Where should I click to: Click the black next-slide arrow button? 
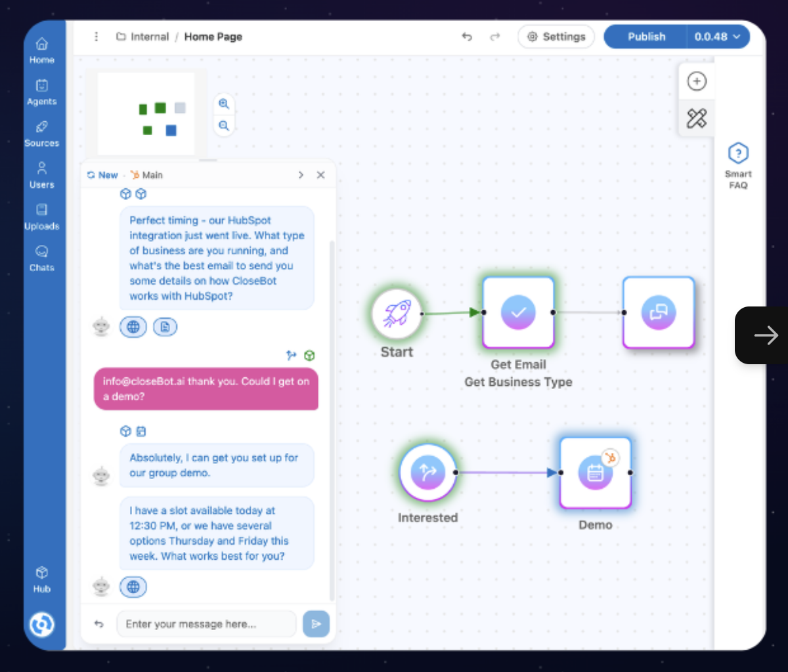(x=762, y=335)
